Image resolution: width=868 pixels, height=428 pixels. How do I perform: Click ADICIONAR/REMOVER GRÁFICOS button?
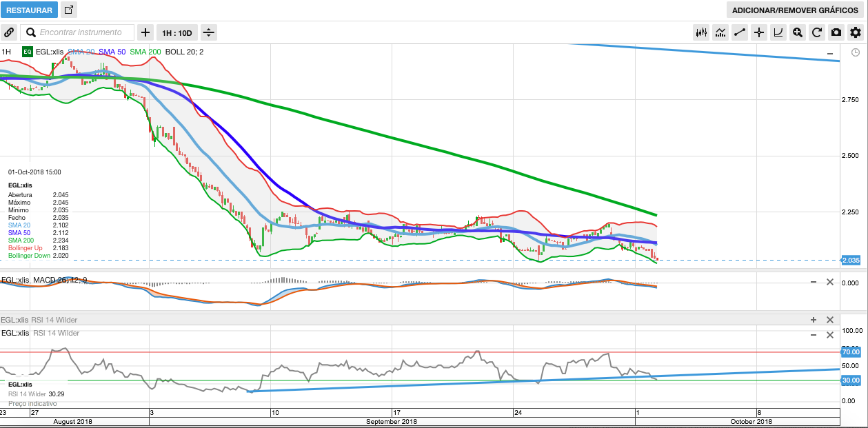[795, 10]
